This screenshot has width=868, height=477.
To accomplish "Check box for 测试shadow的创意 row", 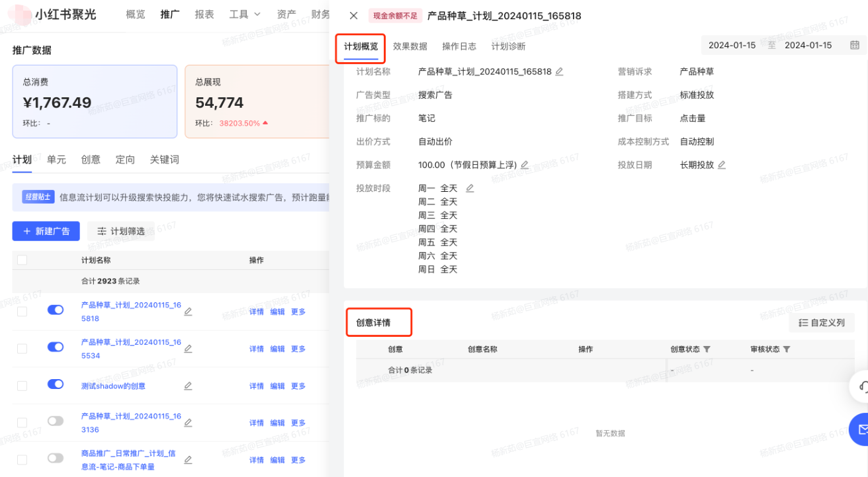I will (x=22, y=386).
